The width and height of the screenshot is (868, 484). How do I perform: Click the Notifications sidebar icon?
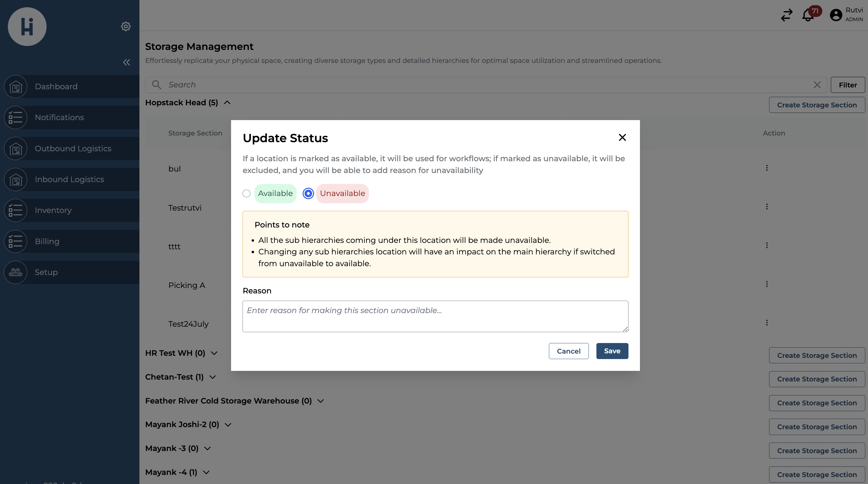click(x=15, y=117)
